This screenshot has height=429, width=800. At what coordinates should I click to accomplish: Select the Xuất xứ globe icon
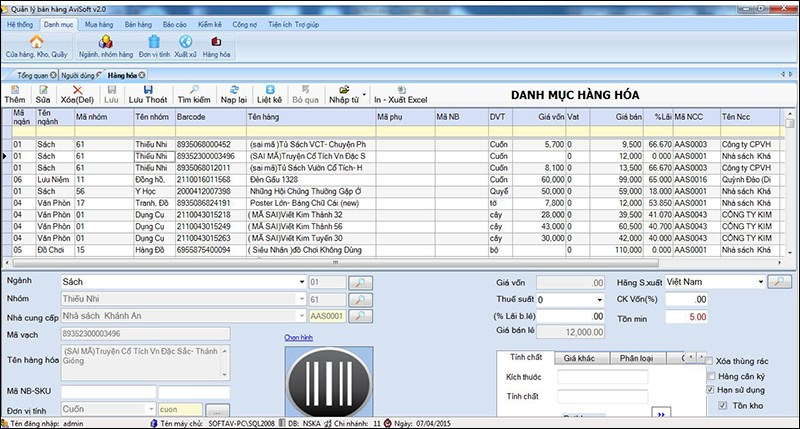(185, 41)
